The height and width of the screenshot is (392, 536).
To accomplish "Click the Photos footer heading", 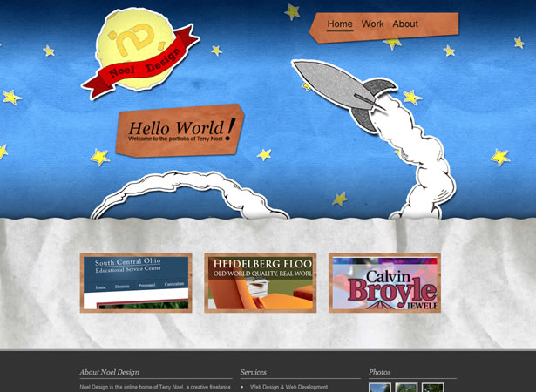I will pos(380,372).
